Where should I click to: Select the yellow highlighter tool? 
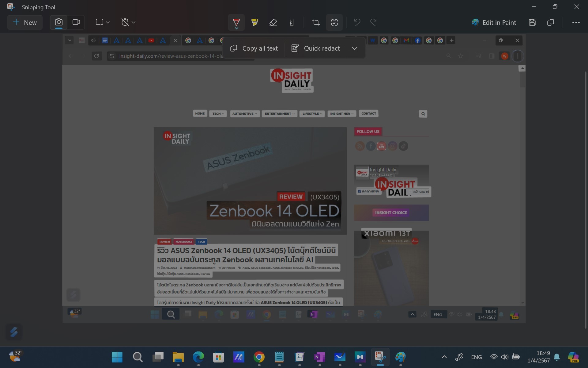254,22
